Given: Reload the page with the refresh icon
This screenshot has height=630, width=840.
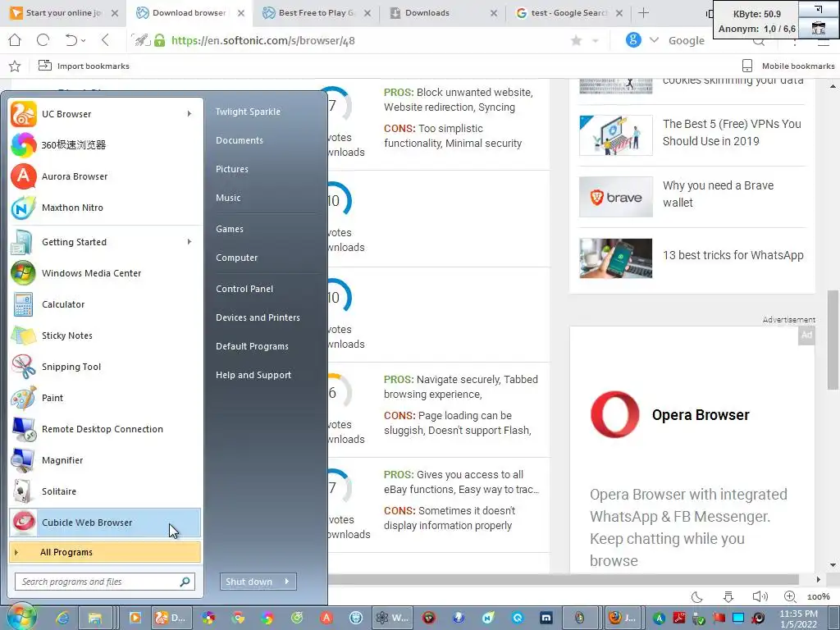Looking at the screenshot, I should tap(43, 40).
